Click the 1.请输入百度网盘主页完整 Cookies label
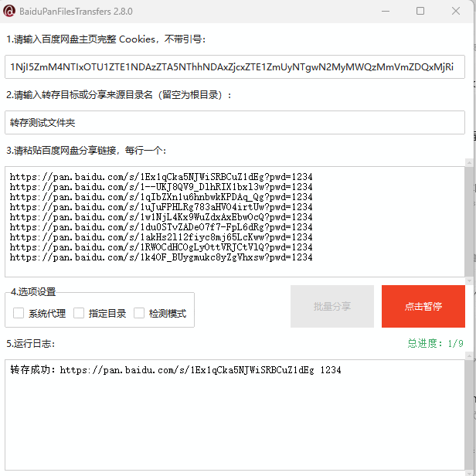This screenshot has height=476, width=476. tap(106, 39)
